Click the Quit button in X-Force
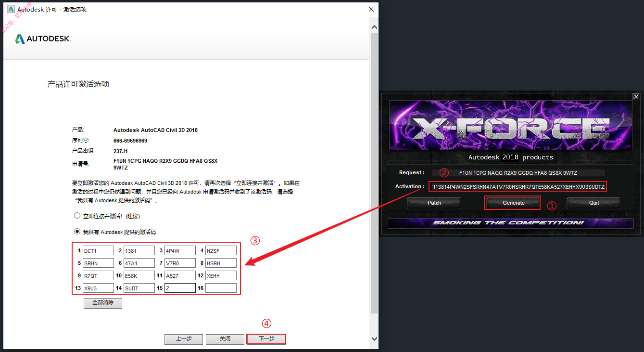 point(594,203)
